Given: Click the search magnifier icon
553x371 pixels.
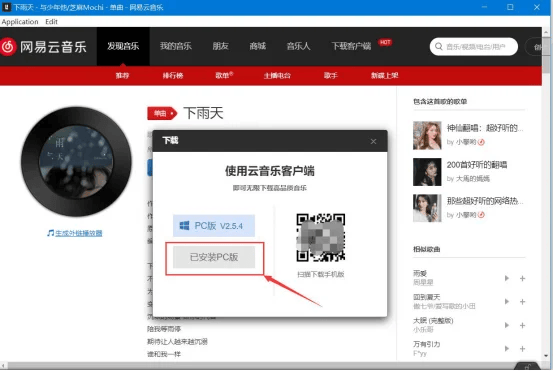Looking at the screenshot, I should 439,47.
